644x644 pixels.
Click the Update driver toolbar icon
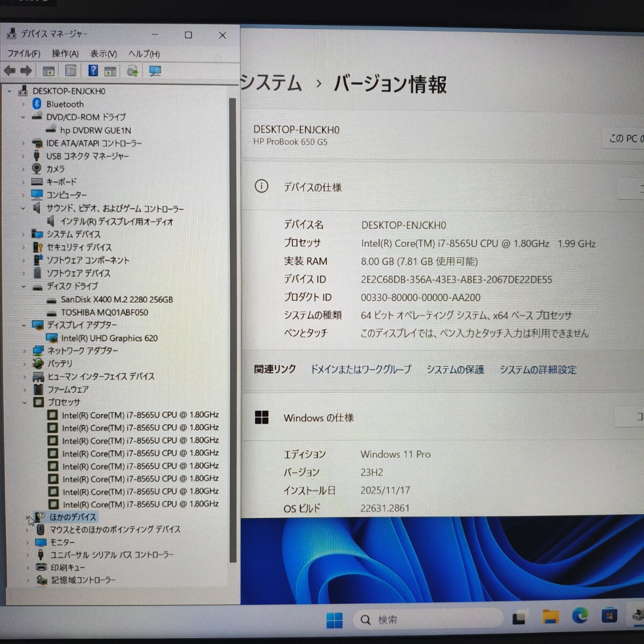132,71
